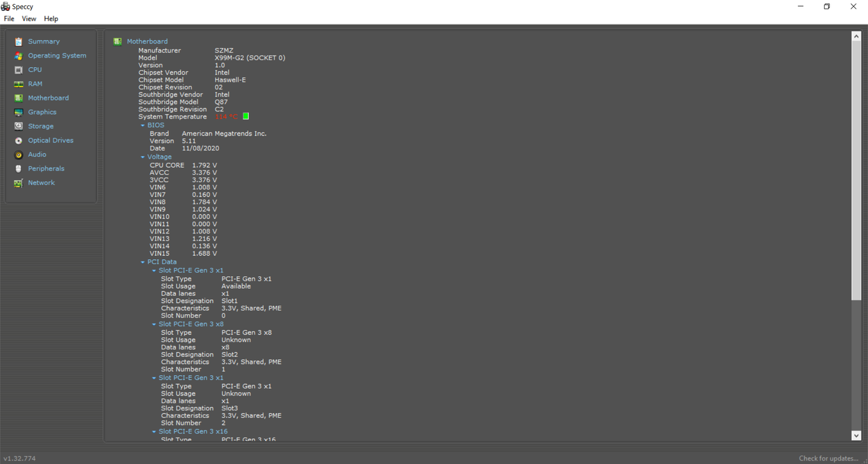Collapse the Slot PCI-E Gen 3 x8 node
This screenshot has width=868, height=464.
click(x=154, y=324)
